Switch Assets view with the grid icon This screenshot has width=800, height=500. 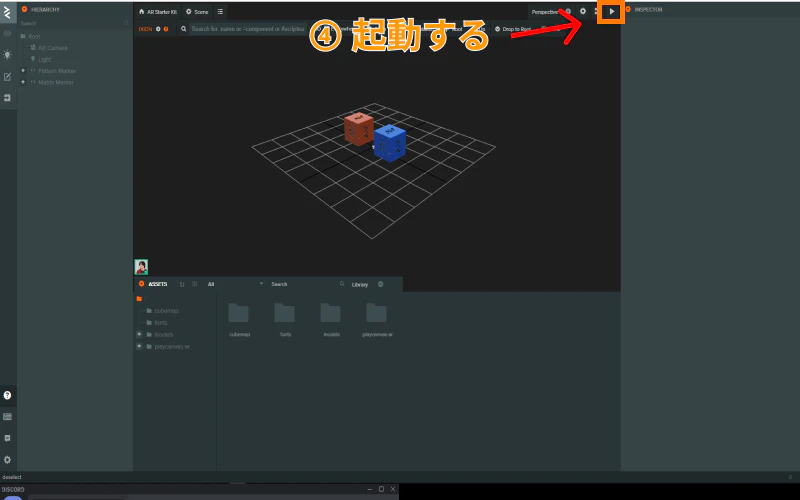194,284
